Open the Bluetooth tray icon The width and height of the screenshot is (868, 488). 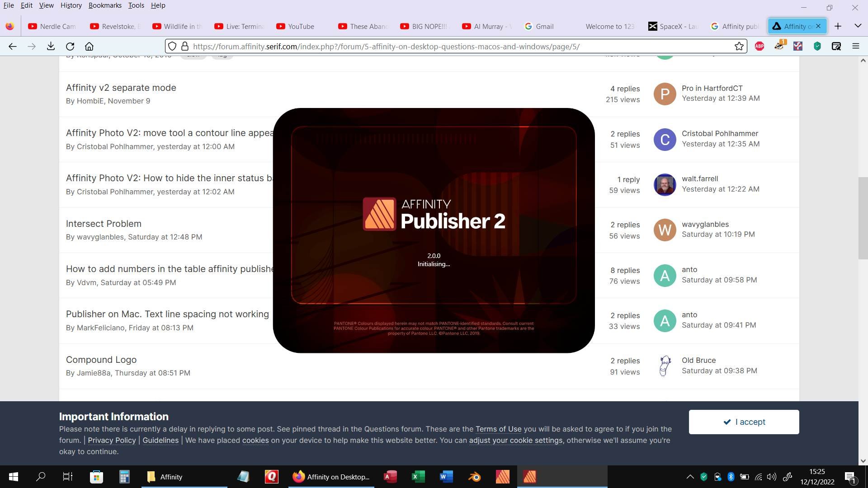click(731, 477)
